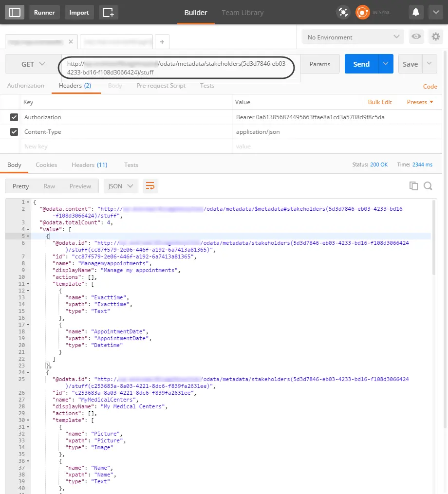This screenshot has height=494, width=448.
Task: Click the Send button
Action: pyautogui.click(x=361, y=64)
